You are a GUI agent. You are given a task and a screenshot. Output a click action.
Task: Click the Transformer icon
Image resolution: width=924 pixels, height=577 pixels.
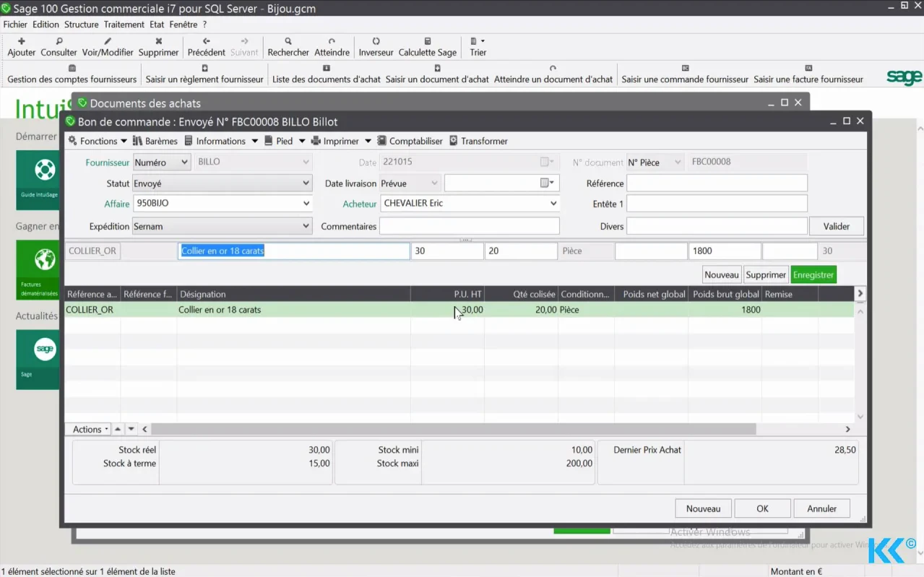click(454, 141)
